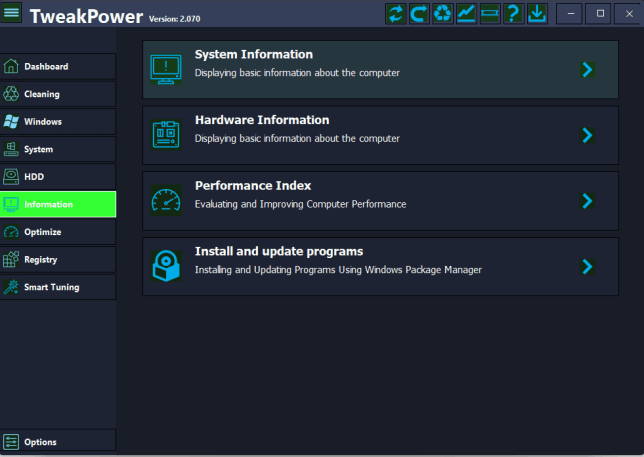Go to the Cleaning section
The width and height of the screenshot is (644, 457).
58,94
